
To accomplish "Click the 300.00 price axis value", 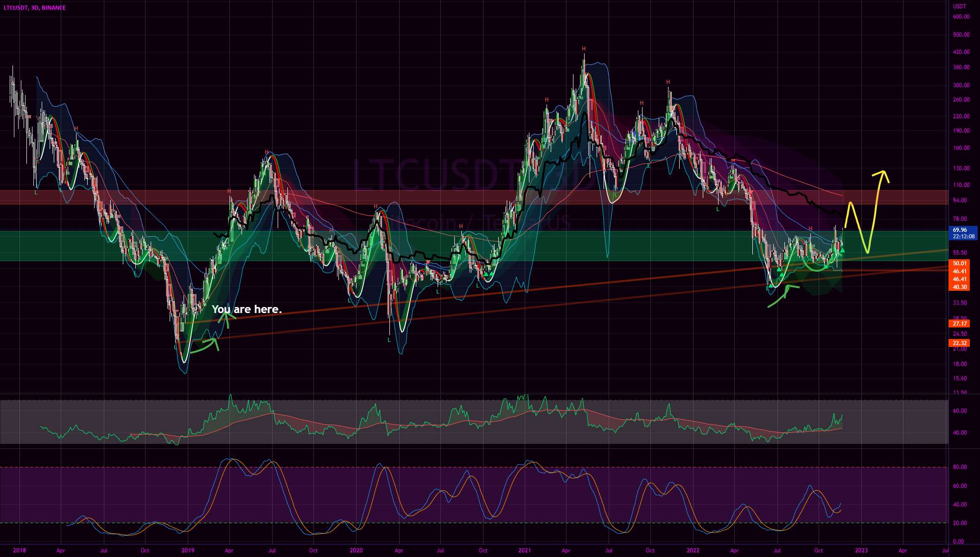I will pos(961,85).
